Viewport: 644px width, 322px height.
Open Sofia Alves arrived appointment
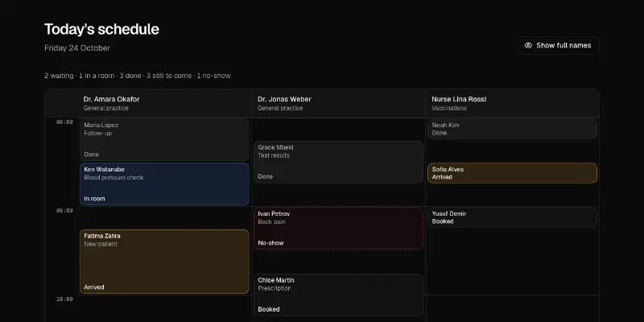click(512, 173)
